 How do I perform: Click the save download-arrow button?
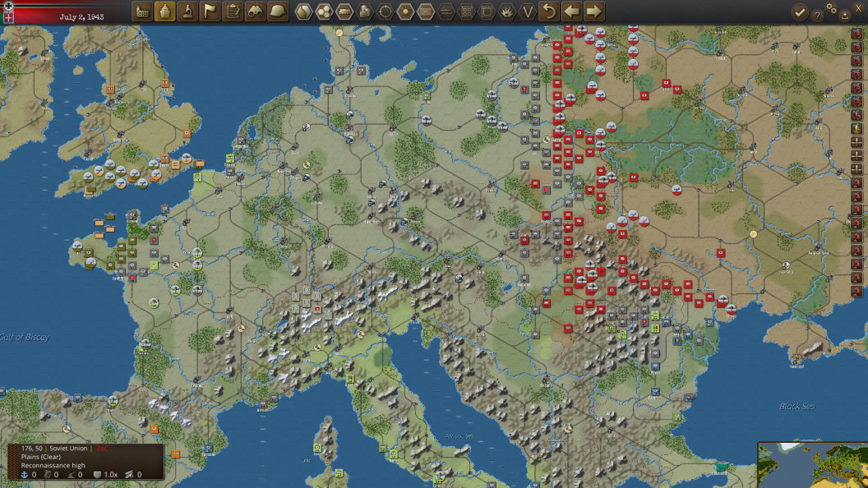pyautogui.click(x=845, y=15)
